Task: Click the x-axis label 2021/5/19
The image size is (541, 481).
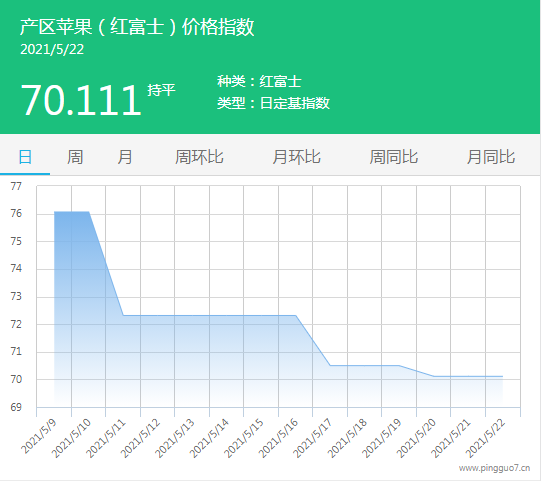Action: tap(382, 438)
